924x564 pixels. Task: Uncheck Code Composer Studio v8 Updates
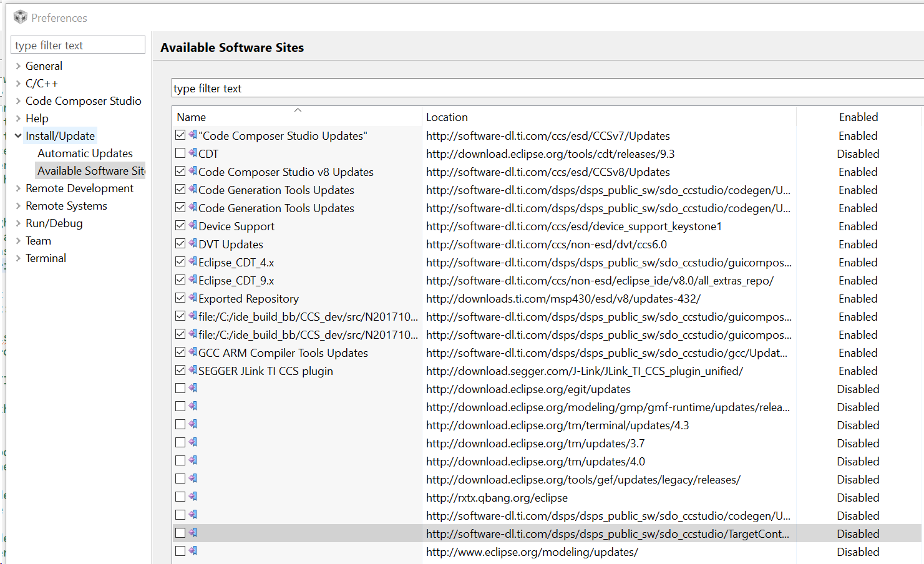click(x=180, y=171)
